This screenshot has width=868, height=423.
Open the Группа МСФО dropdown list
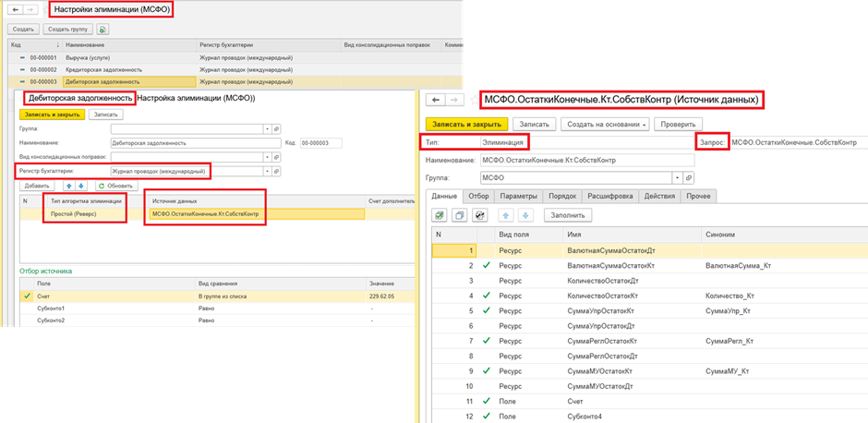[x=677, y=176]
